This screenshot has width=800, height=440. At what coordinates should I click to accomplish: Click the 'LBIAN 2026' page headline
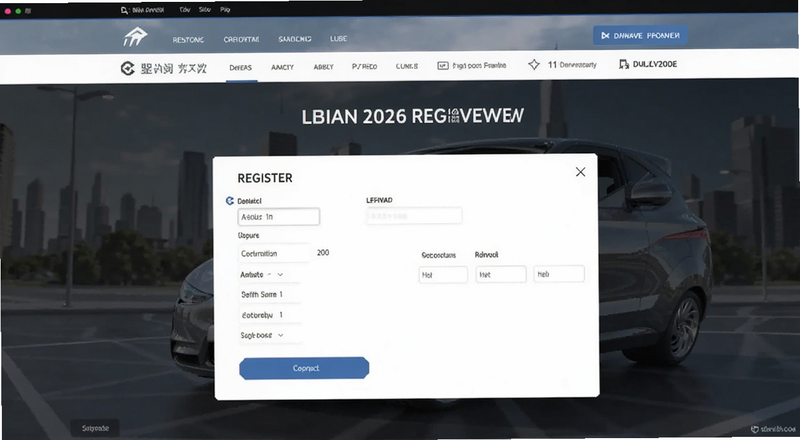412,116
